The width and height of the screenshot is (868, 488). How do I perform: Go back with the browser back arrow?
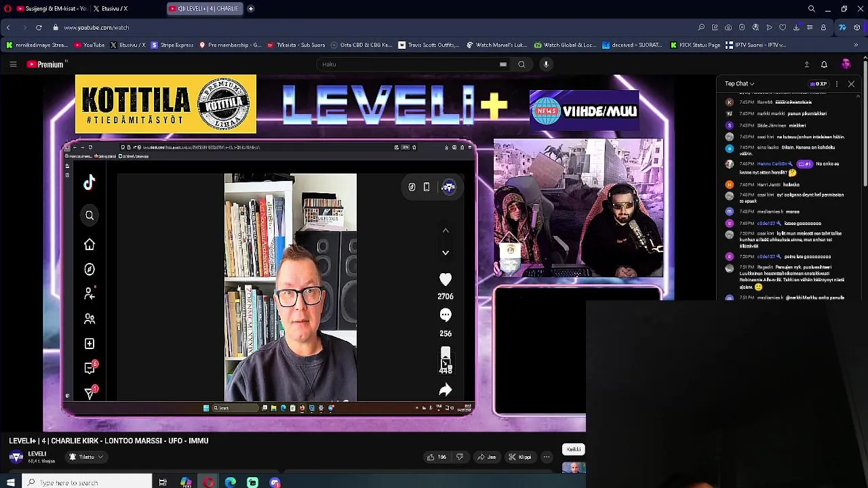click(x=7, y=28)
